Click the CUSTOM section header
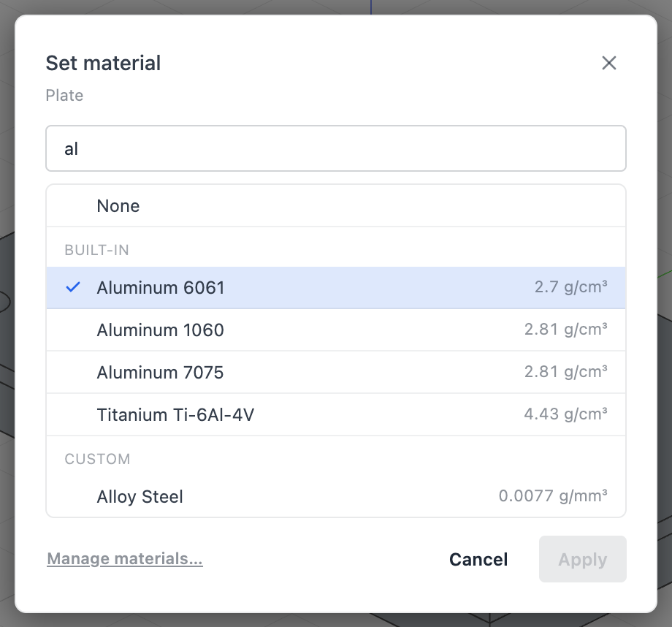This screenshot has height=627, width=672. tap(97, 459)
